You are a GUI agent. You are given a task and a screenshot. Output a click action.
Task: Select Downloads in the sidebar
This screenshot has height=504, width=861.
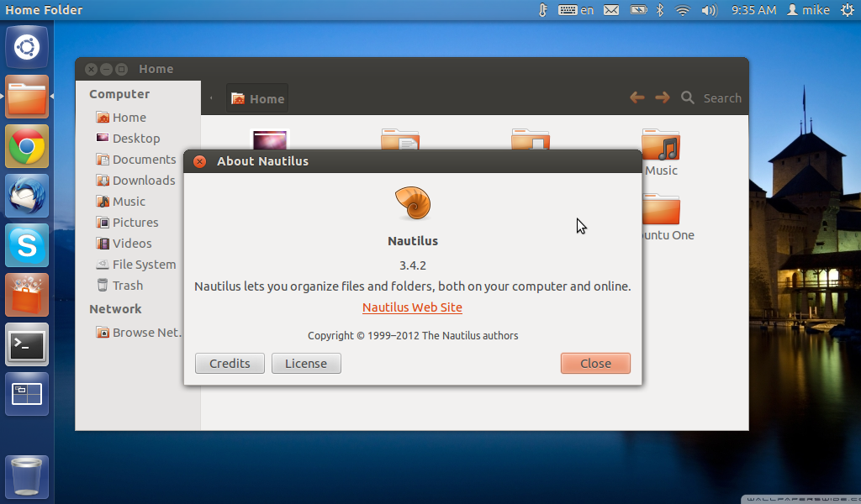pyautogui.click(x=143, y=181)
